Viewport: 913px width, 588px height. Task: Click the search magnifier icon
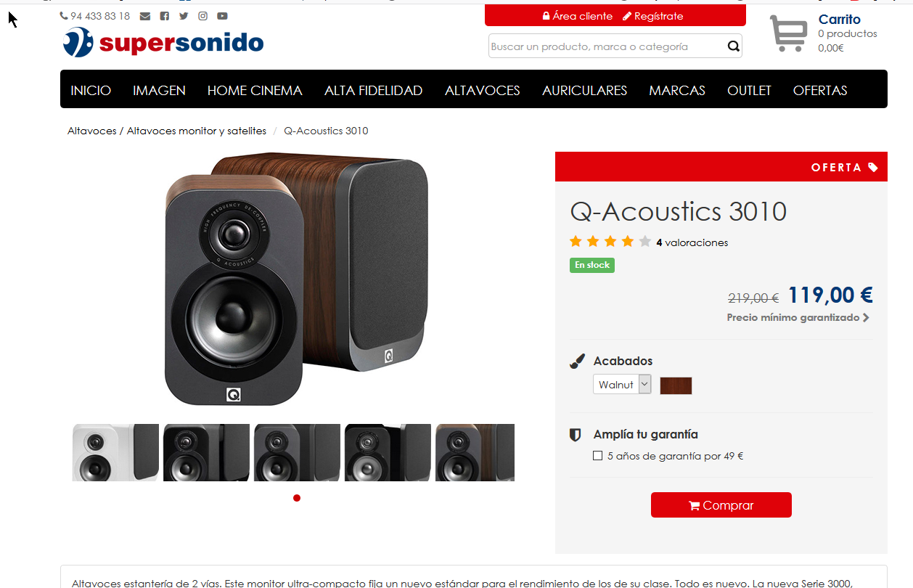(x=734, y=46)
